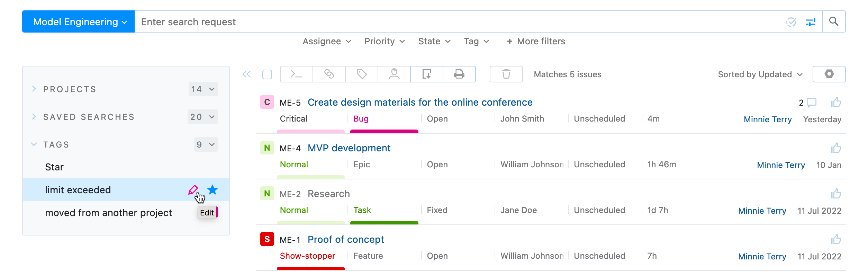Click the pink C priority badge on ME-5
The width and height of the screenshot is (868, 275).
pyautogui.click(x=267, y=102)
